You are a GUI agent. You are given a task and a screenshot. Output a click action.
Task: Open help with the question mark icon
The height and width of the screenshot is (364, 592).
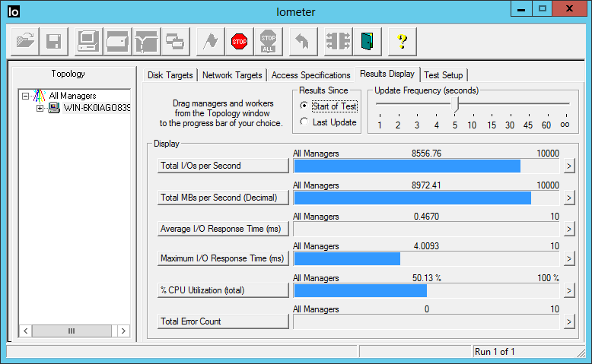tap(403, 42)
